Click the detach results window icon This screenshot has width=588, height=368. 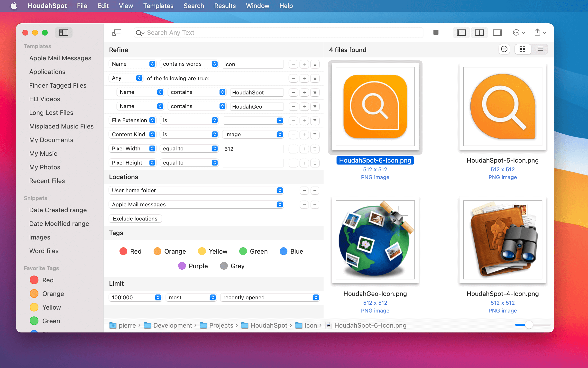pos(116,32)
